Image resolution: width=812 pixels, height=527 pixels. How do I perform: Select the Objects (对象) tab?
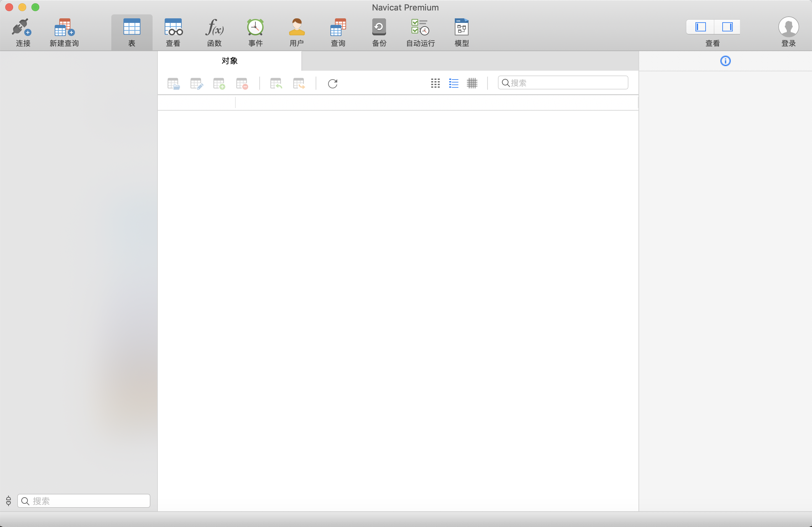[230, 61]
